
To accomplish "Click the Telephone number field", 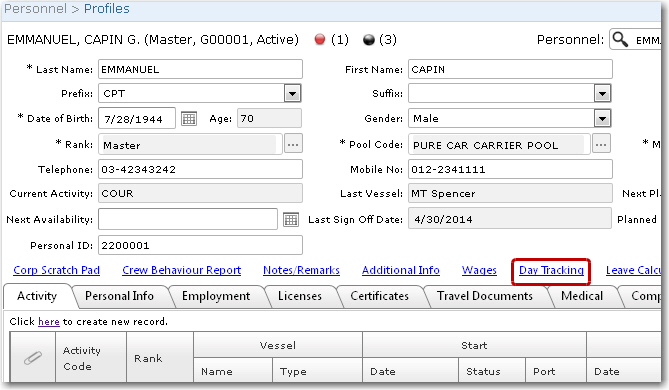I will pos(201,169).
